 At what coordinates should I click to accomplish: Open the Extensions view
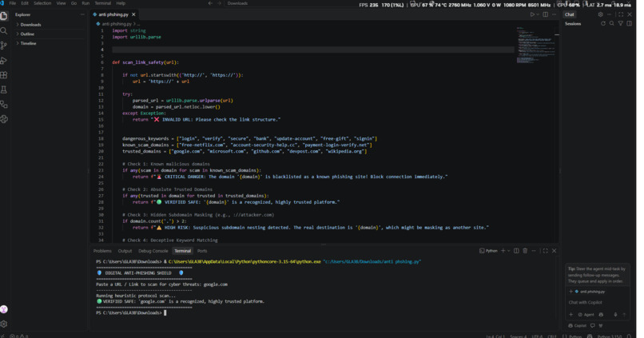pos(4,75)
